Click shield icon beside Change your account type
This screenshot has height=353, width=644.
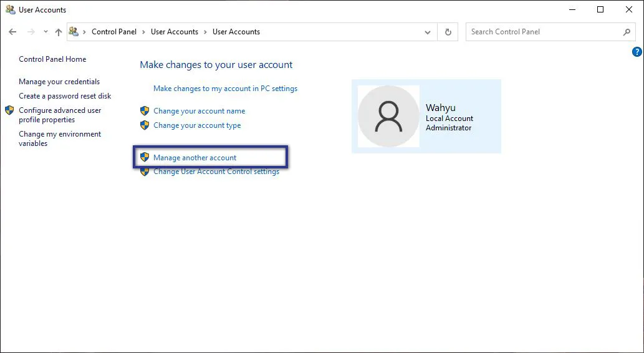(x=145, y=125)
